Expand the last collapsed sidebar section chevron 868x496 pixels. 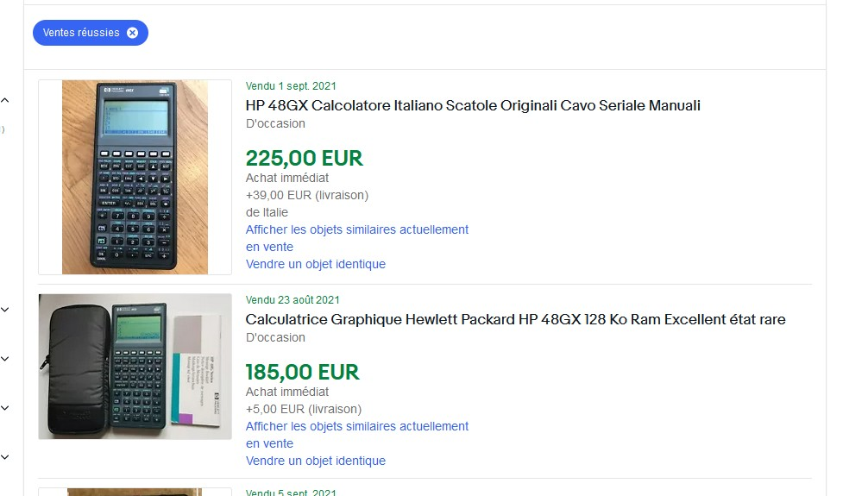pos(5,456)
